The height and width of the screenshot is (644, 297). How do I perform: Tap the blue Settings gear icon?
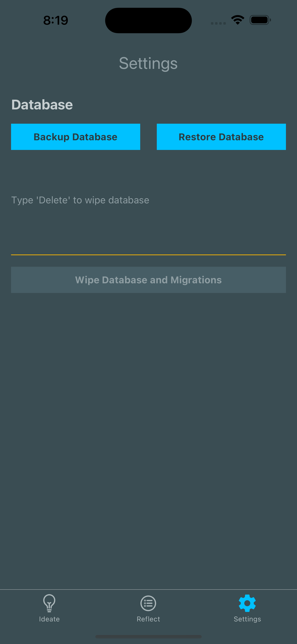click(247, 603)
